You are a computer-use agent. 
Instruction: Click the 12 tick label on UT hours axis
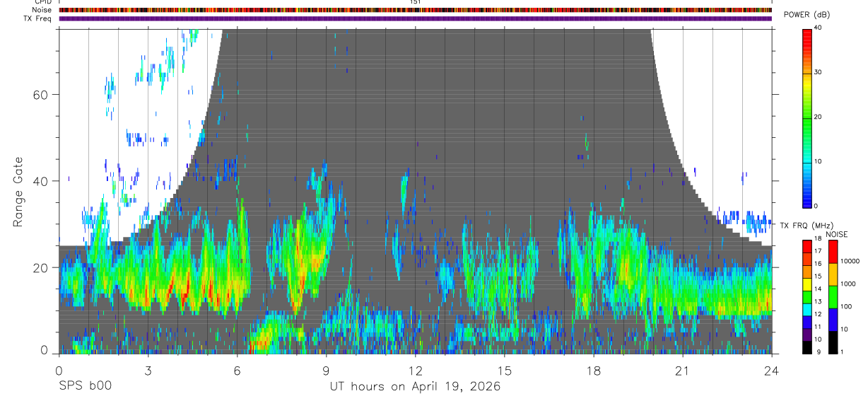pyautogui.click(x=415, y=370)
